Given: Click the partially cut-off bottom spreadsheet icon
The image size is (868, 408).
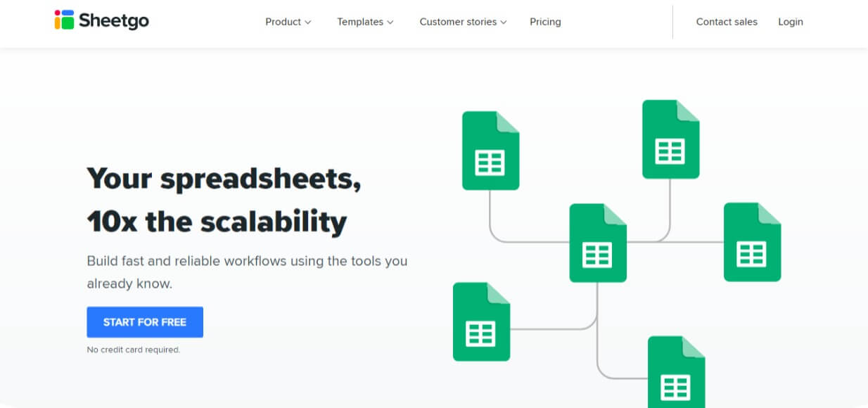Looking at the screenshot, I should [x=675, y=373].
